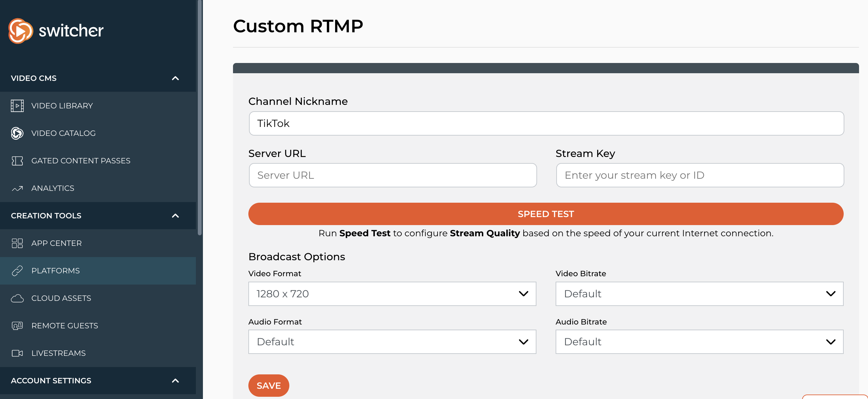Click the Remote Guests icon
This screenshot has width=868, height=399.
[17, 326]
